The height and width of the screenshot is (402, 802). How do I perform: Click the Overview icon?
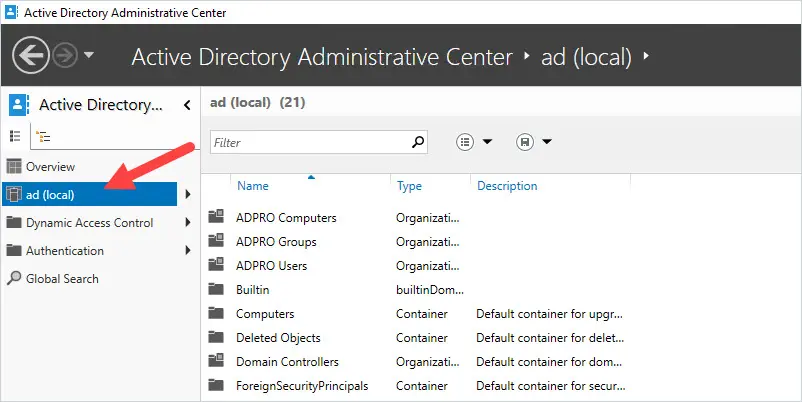pyautogui.click(x=14, y=166)
